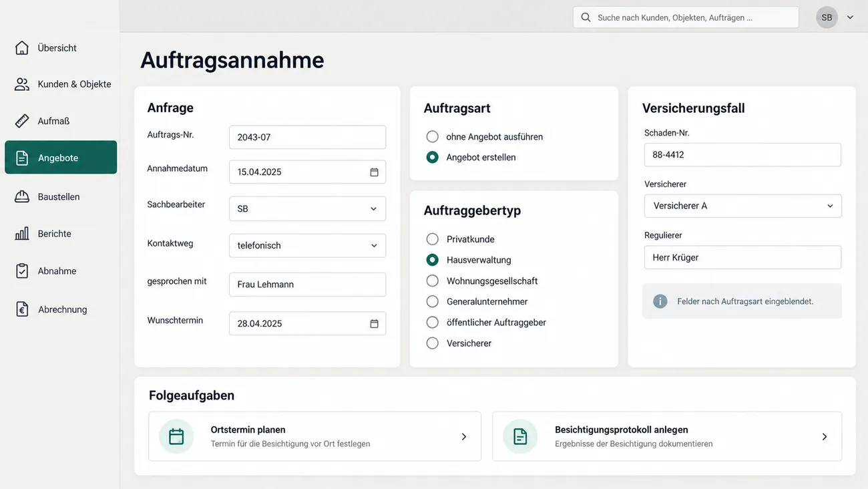Click the Folgeaufgaben section heading
This screenshot has width=868, height=489.
coord(192,395)
